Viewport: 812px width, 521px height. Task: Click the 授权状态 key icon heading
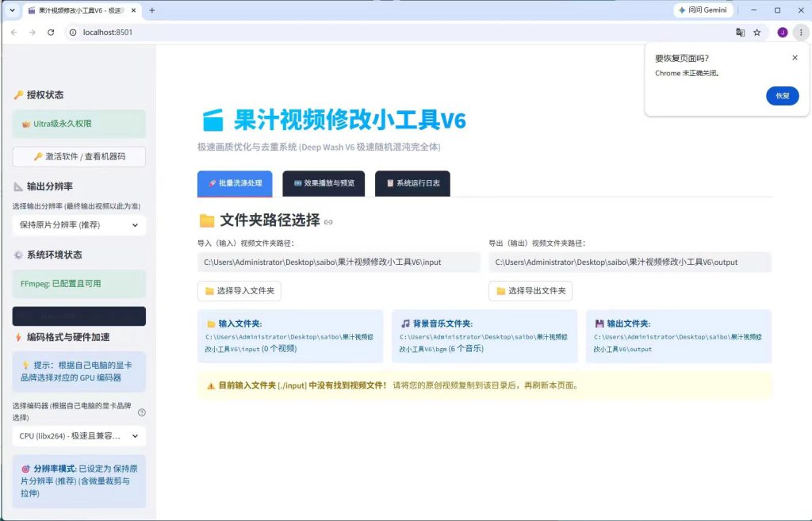tap(18, 95)
